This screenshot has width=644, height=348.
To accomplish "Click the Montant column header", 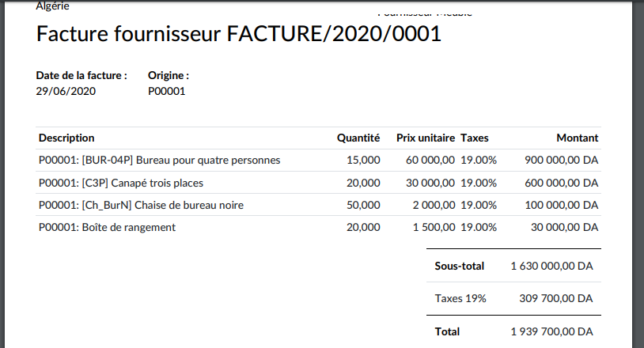I will click(577, 138).
